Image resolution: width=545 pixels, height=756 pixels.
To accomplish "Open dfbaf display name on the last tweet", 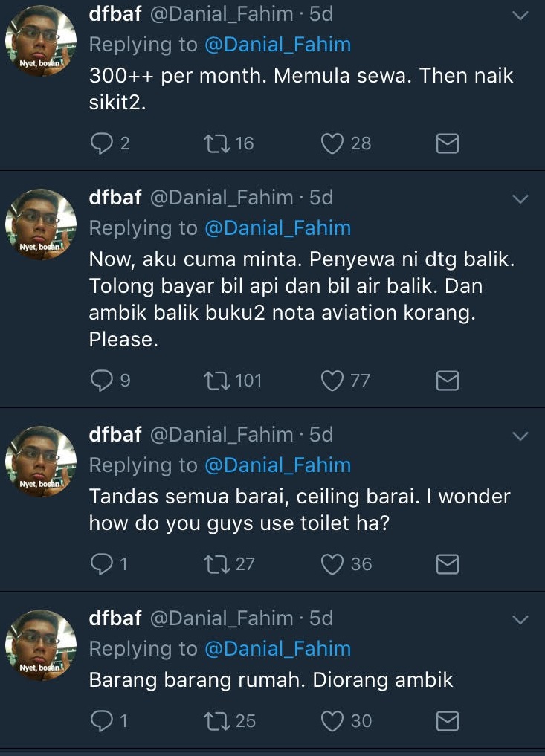I will tap(115, 618).
